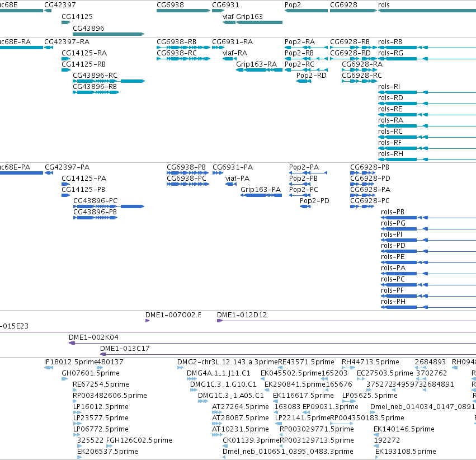Click the rols-RG transcript label

click(x=390, y=53)
